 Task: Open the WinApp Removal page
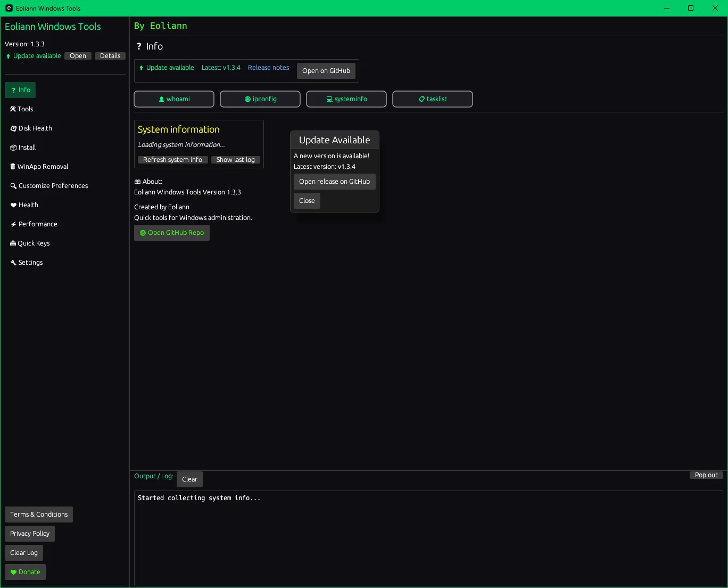[x=39, y=167]
